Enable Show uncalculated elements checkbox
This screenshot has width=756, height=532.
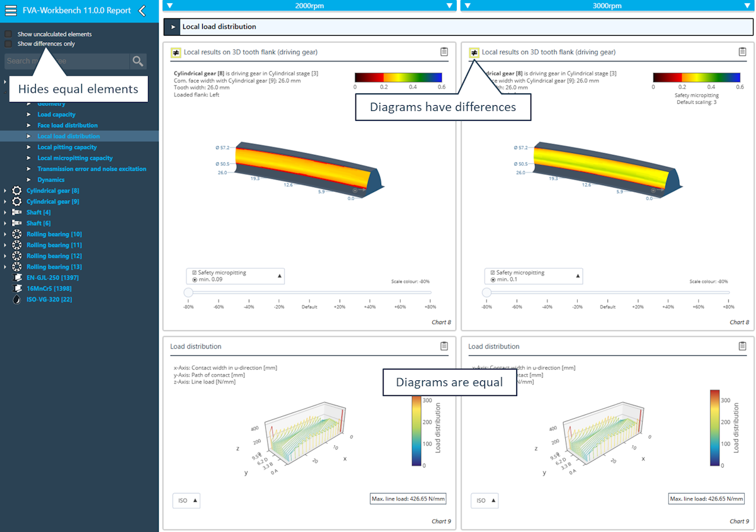8,34
